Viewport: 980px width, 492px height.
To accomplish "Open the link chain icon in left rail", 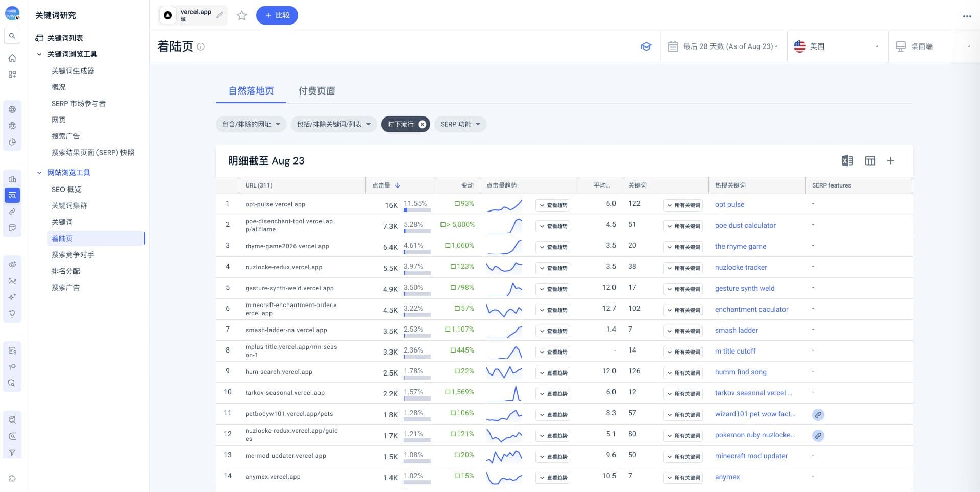I will click(x=12, y=212).
